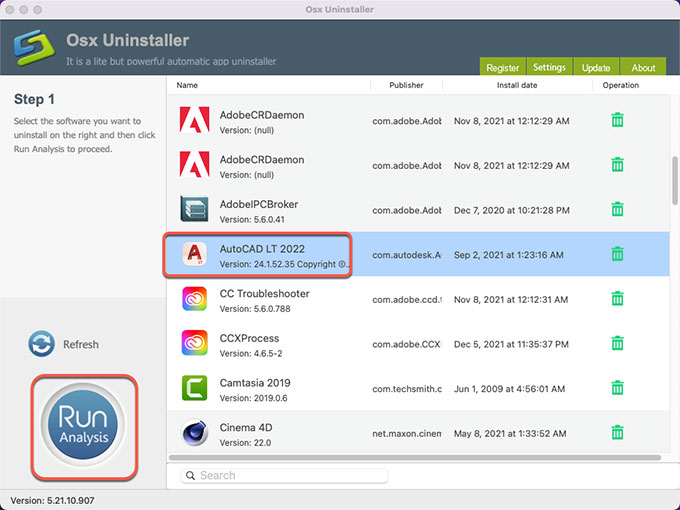Click the Refresh circular arrows icon
Image resolution: width=680 pixels, height=510 pixels.
pos(42,344)
